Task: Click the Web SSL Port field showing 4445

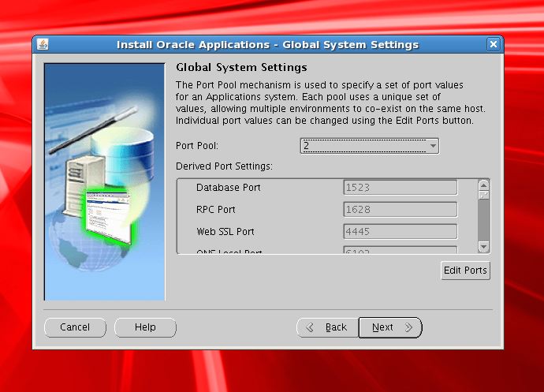Action: tap(401, 232)
